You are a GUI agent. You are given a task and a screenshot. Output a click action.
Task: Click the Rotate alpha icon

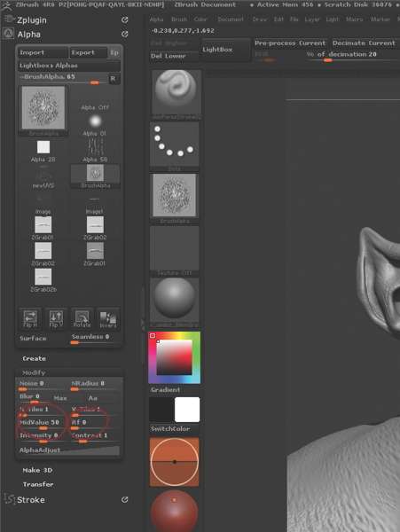coord(82,319)
